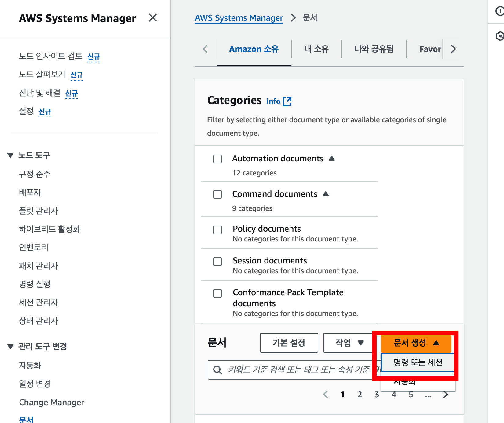This screenshot has width=504, height=423.
Task: Open 노드 살펴보기 in sidebar
Action: 42,75
